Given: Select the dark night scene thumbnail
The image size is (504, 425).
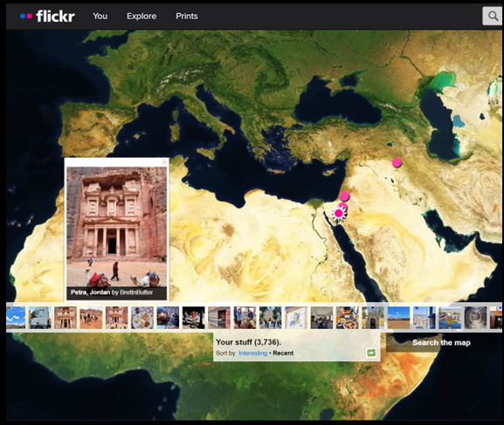Looking at the screenshot, I should (194, 318).
